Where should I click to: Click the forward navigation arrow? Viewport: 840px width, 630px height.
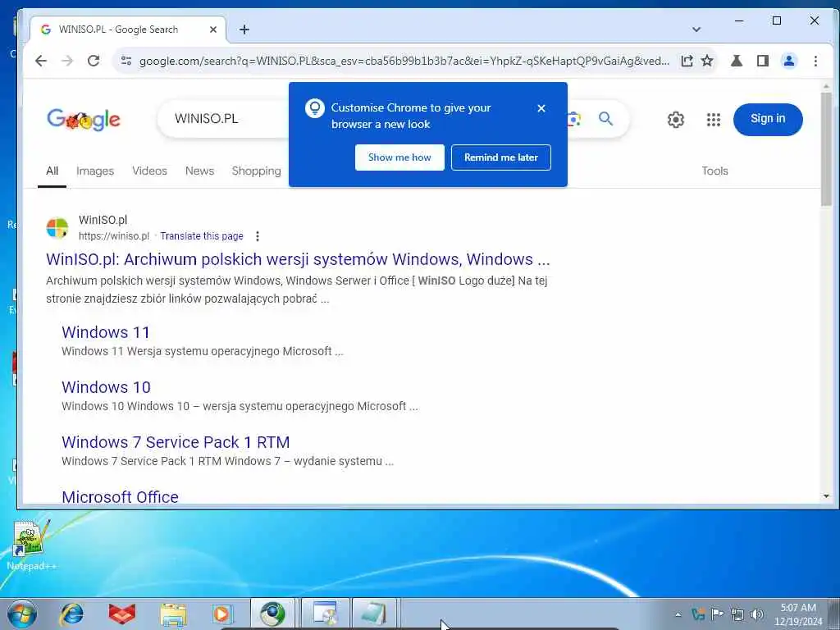pos(67,61)
